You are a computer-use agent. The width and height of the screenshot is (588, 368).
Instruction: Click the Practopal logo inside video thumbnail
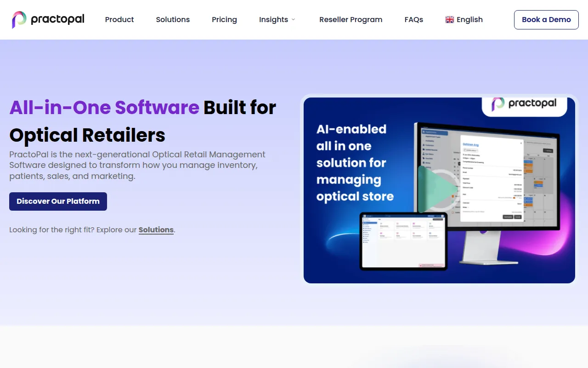point(524,104)
